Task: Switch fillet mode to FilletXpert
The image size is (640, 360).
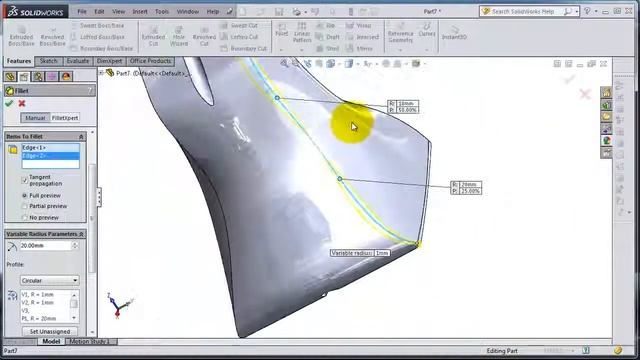Action: click(x=65, y=118)
